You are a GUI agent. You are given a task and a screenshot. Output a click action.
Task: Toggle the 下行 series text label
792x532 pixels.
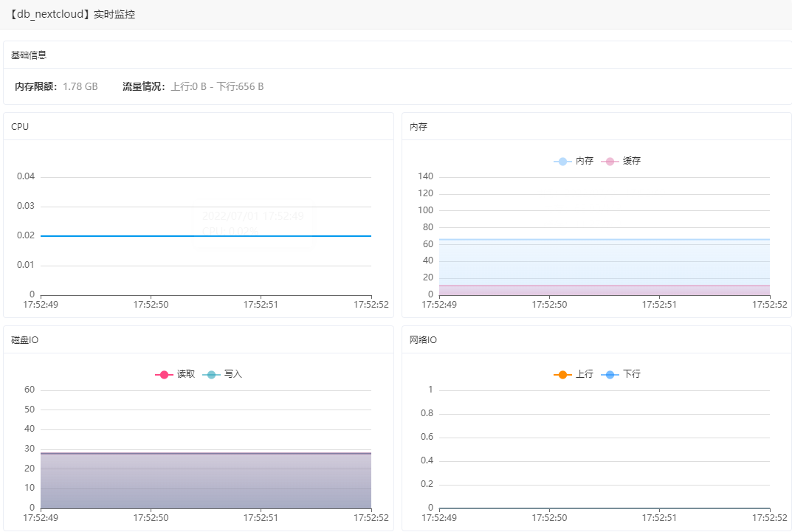(632, 375)
